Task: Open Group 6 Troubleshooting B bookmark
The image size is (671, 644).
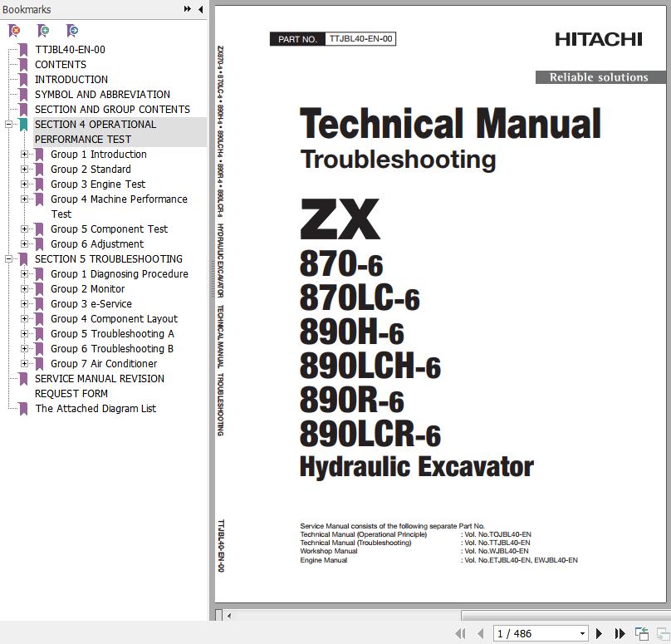Action: click(112, 349)
